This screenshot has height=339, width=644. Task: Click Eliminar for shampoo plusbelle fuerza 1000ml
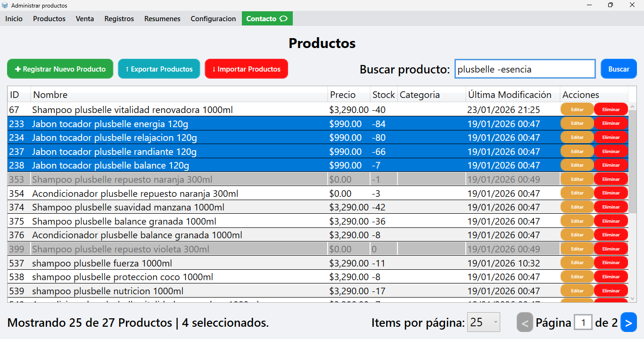(611, 262)
